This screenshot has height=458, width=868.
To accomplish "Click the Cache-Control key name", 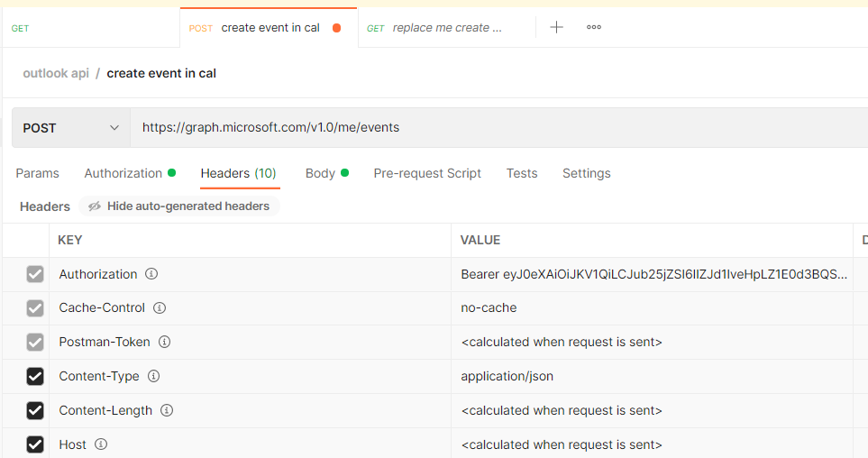I will point(102,308).
